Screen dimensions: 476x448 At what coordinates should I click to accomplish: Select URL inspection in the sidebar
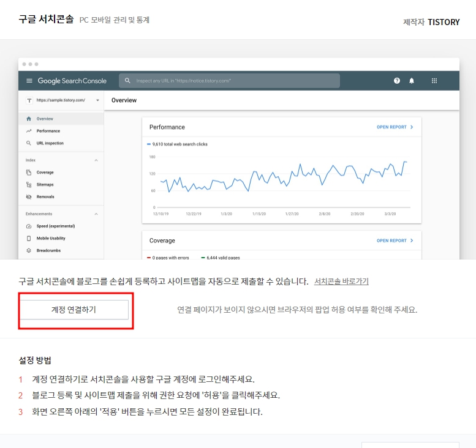61,143
